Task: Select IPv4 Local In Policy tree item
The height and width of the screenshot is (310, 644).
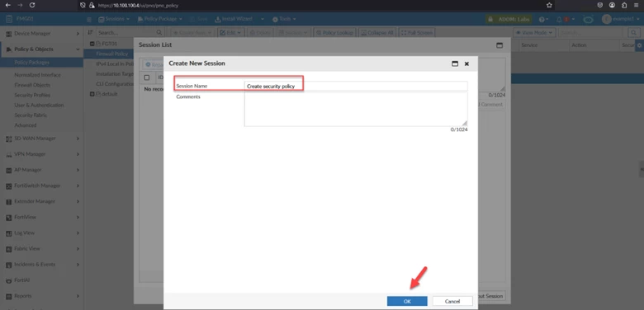Action: click(115, 64)
